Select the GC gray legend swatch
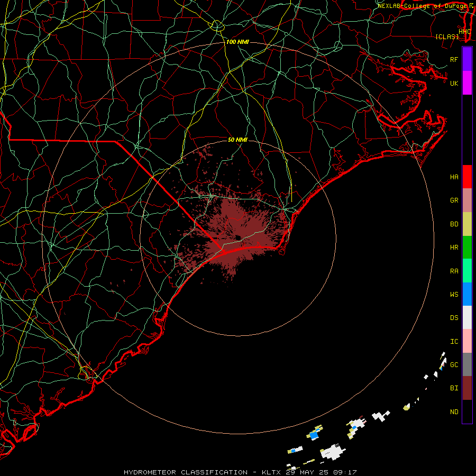476x476 pixels. [467, 364]
